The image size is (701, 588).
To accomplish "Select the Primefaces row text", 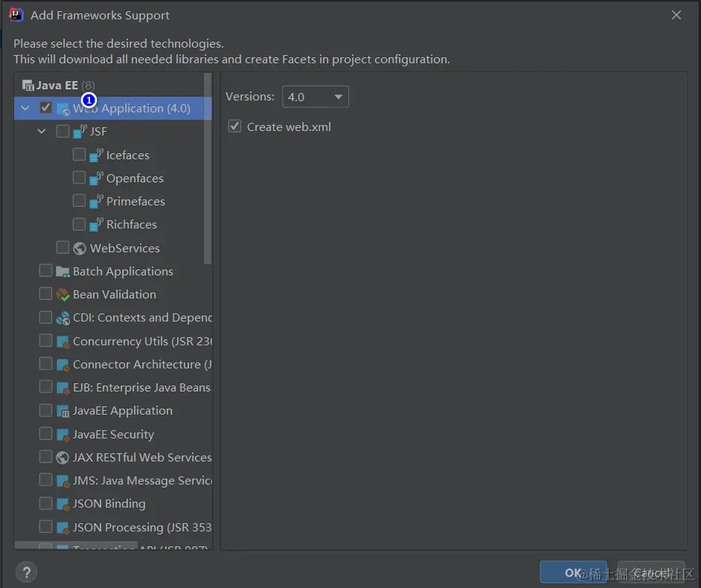I will 135,201.
